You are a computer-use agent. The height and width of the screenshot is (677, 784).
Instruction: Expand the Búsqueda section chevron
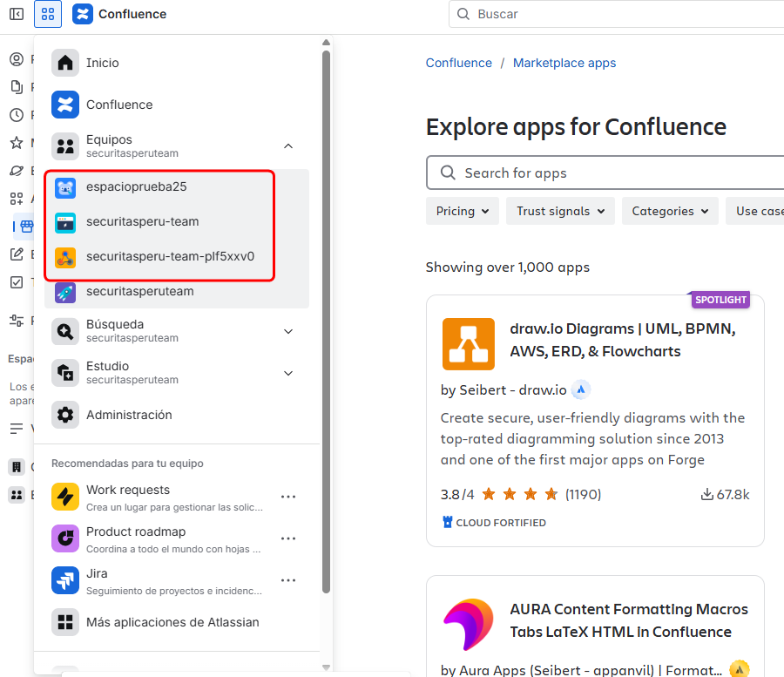tap(288, 331)
